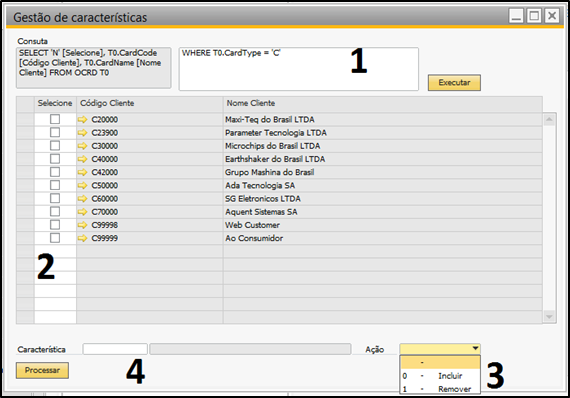Select the Aquent Sistemas SA name cell
The image size is (570, 398).
pos(382,212)
